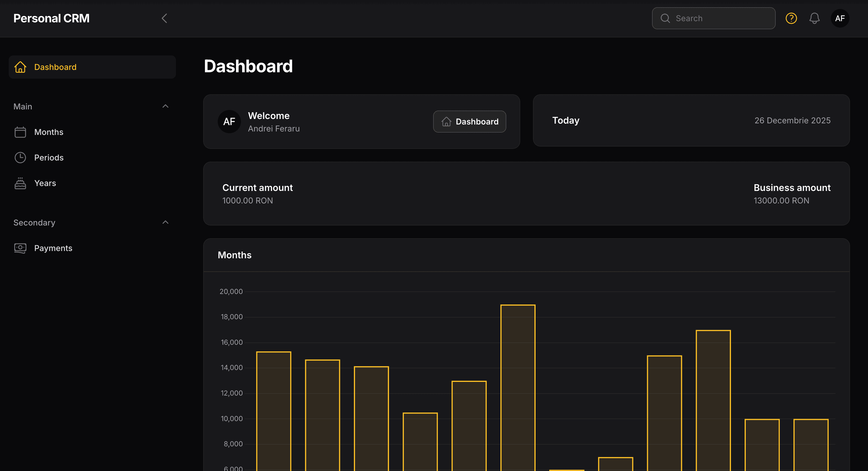The height and width of the screenshot is (471, 868).
Task: Select Dashboard in the sidebar menu
Action: [x=55, y=67]
